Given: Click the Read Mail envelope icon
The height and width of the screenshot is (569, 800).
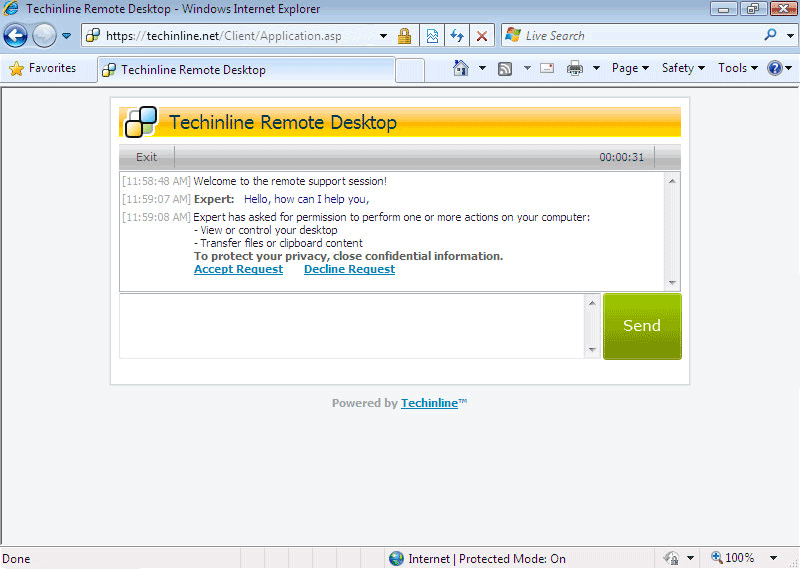Looking at the screenshot, I should (x=547, y=68).
